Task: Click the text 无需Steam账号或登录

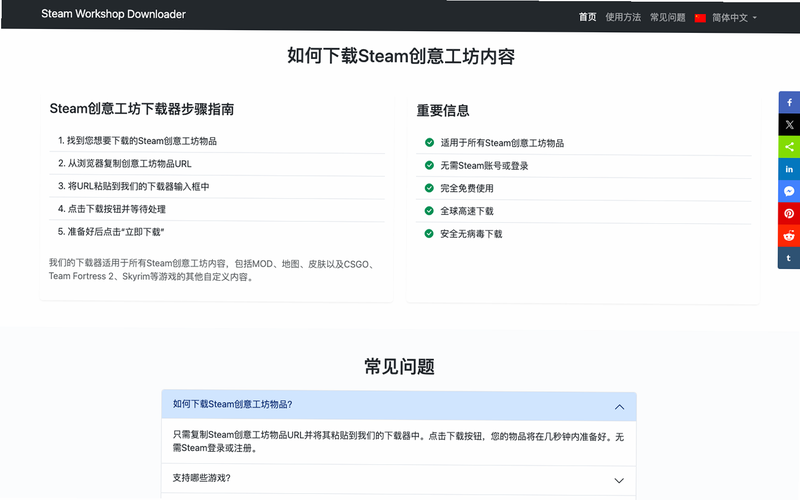Action: coord(484,166)
